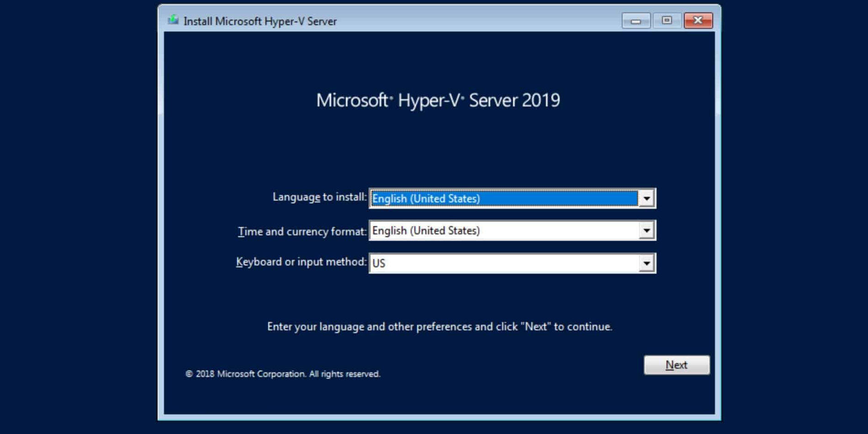Screen dimensions: 868x434
Task: Click the 'Keyboard or input method:' label
Action: 301,262
